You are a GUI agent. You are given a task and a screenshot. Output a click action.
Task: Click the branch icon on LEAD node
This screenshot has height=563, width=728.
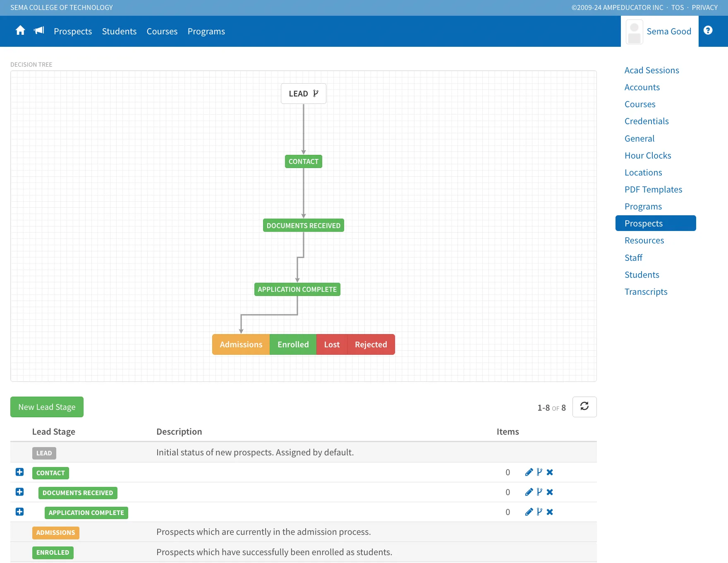(x=316, y=94)
